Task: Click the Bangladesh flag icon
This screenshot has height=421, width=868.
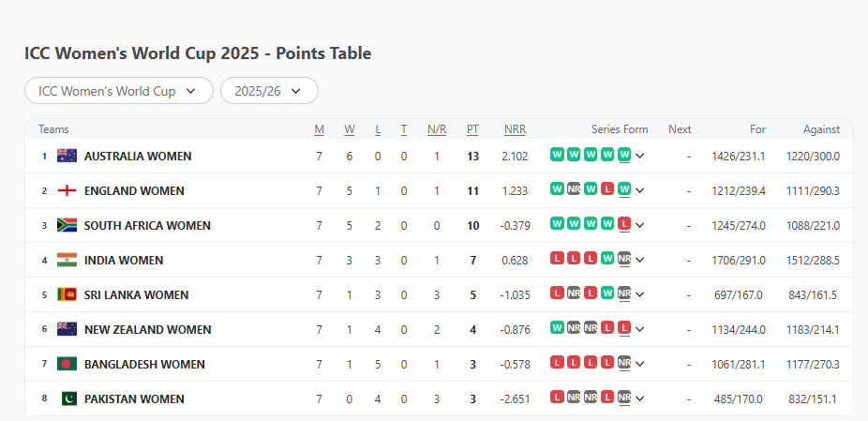Action: (x=67, y=364)
